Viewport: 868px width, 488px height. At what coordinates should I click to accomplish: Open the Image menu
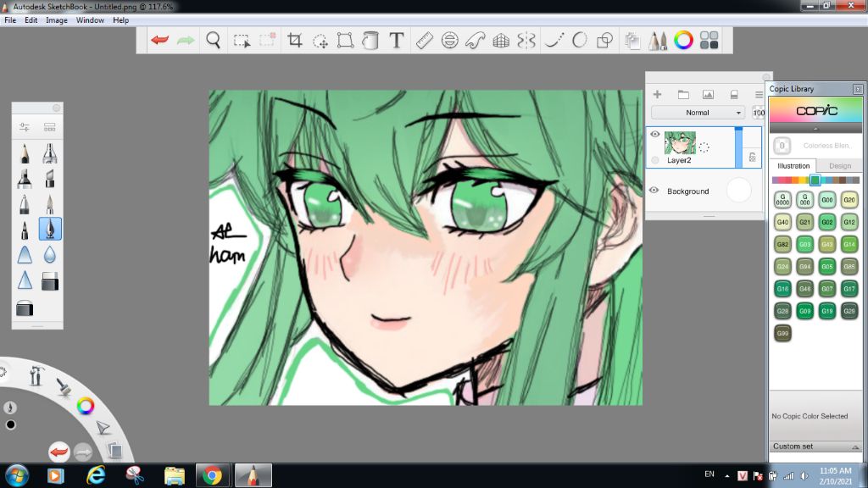click(57, 20)
